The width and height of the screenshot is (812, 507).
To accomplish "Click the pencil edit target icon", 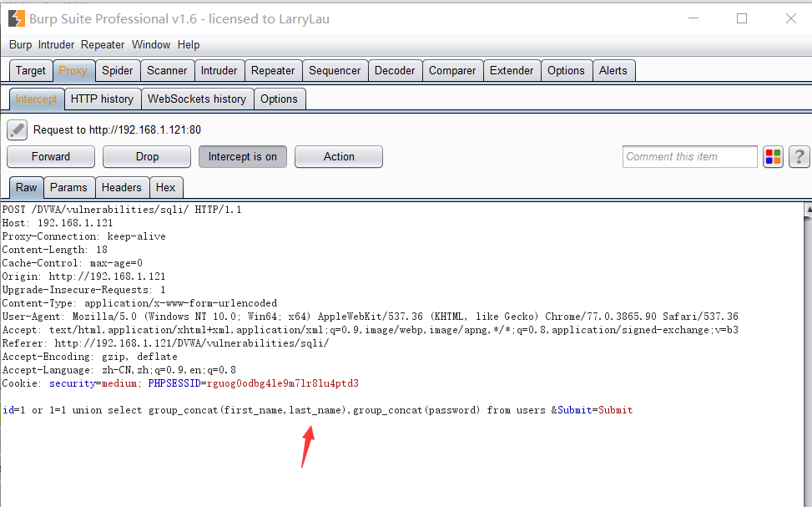I will click(x=17, y=129).
